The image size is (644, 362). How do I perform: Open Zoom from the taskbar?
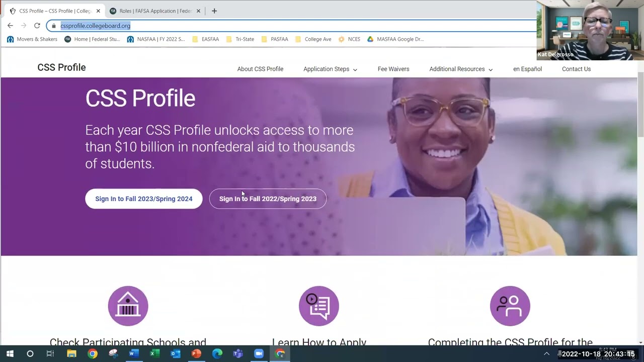point(259,354)
